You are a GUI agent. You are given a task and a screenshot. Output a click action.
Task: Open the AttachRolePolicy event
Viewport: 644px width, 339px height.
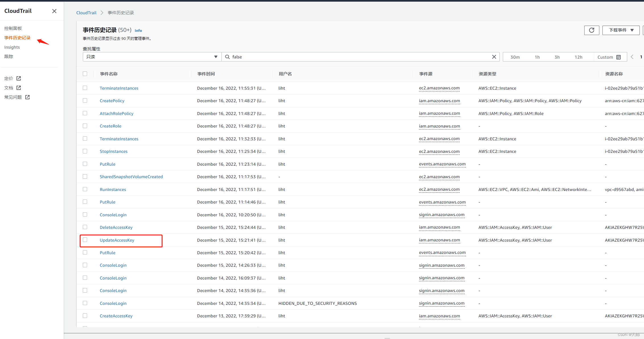click(x=116, y=114)
